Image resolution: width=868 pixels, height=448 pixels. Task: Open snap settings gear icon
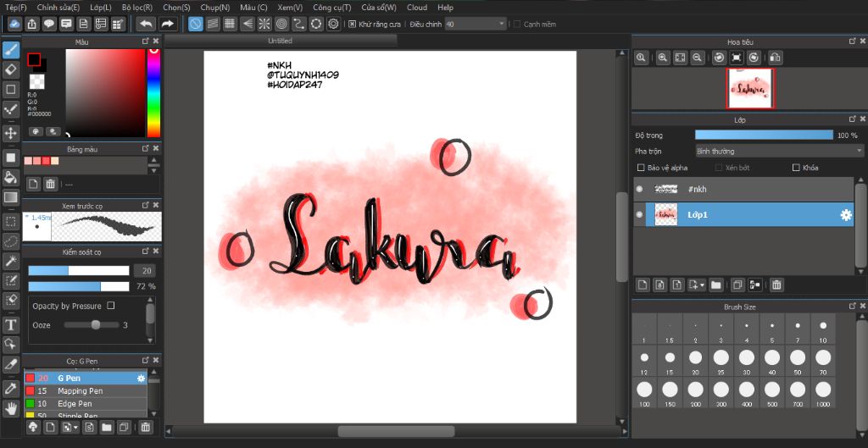point(333,24)
